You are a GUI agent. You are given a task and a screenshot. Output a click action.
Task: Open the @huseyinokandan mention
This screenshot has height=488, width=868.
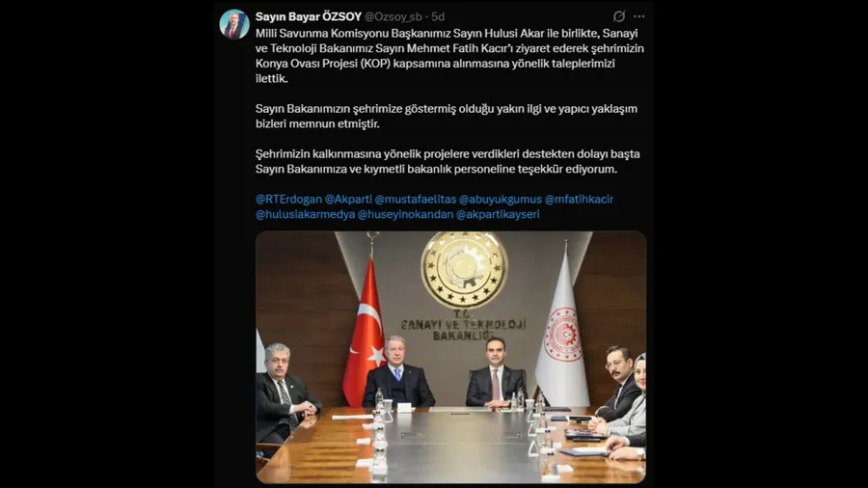[405, 214]
